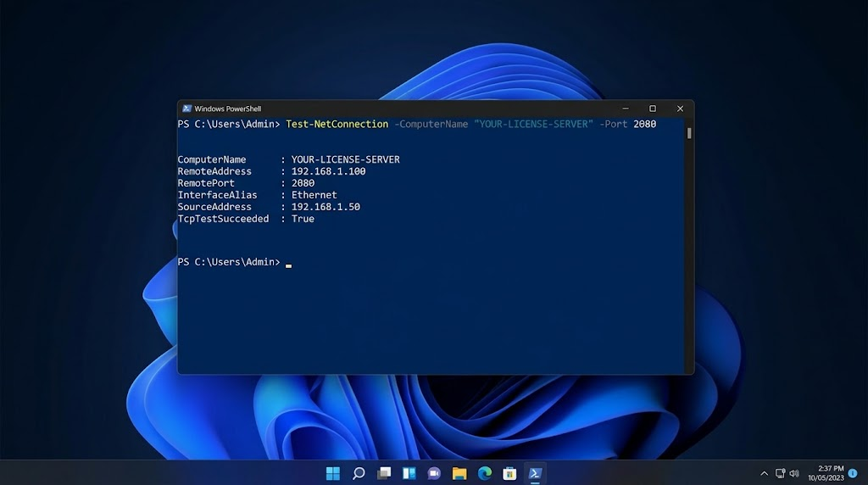Click PowerShell title bar icon
The image size is (868, 485).
coord(186,109)
